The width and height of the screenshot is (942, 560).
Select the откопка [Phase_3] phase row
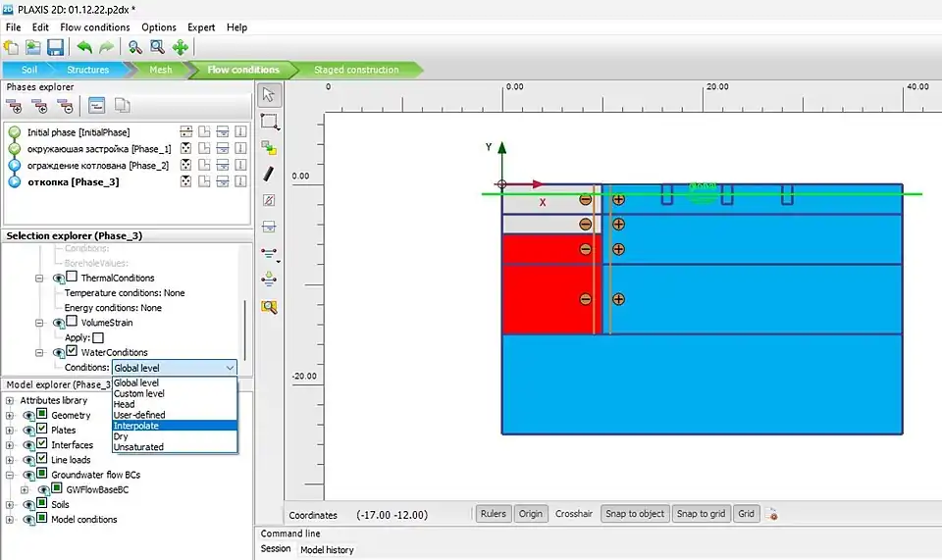coord(74,181)
